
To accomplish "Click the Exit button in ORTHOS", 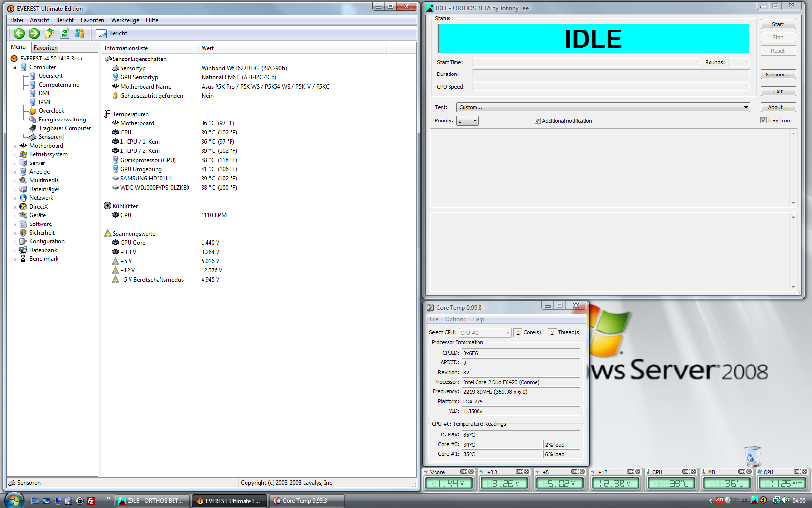I will point(778,91).
